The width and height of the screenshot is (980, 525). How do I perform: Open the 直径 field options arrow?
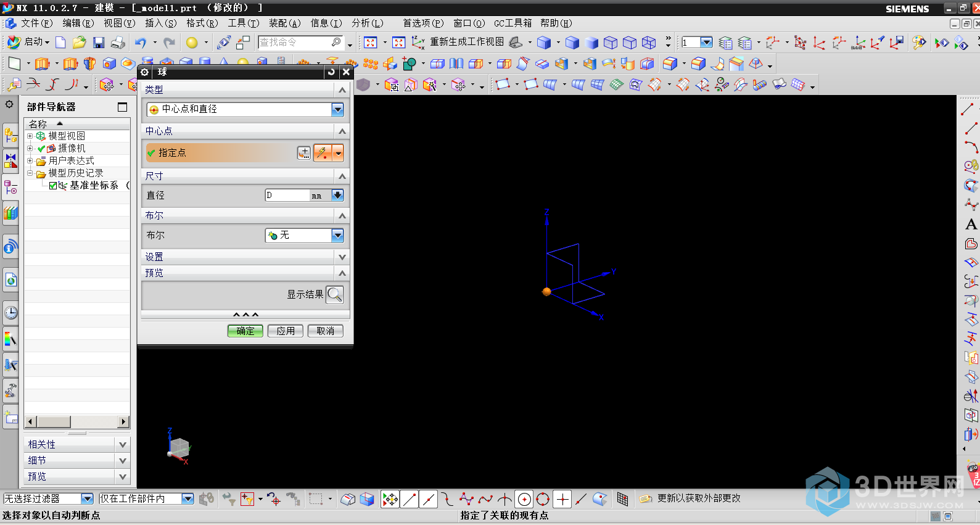click(337, 195)
